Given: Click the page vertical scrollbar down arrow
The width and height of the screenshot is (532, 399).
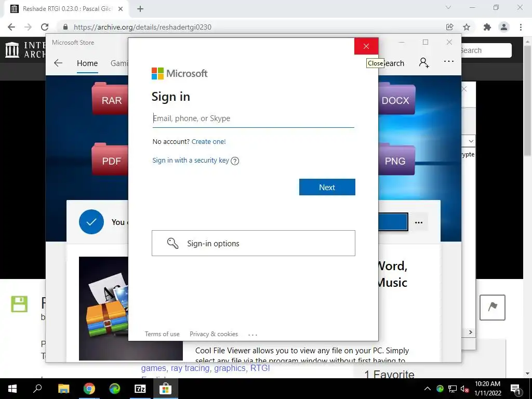Looking at the screenshot, I should [528, 374].
